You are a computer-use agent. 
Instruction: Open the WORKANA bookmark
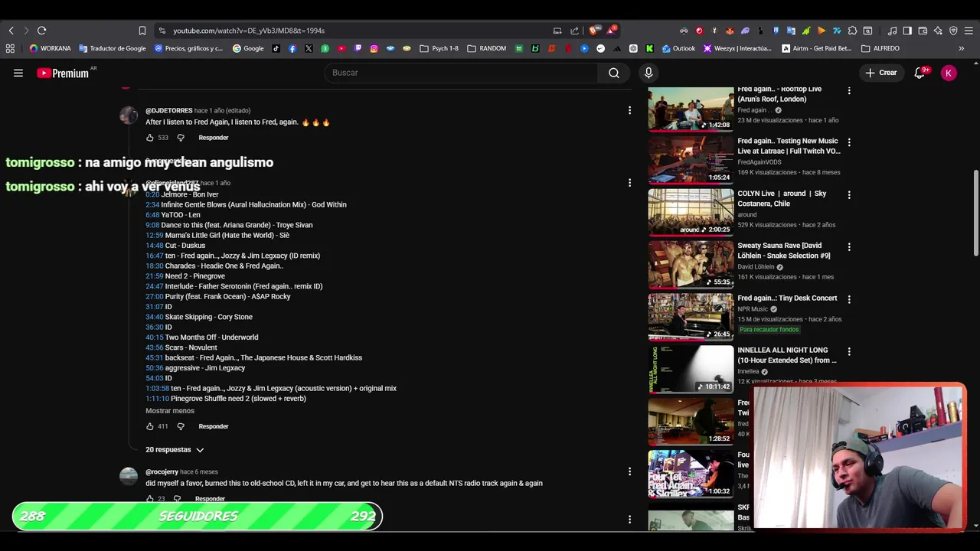pyautogui.click(x=51, y=48)
